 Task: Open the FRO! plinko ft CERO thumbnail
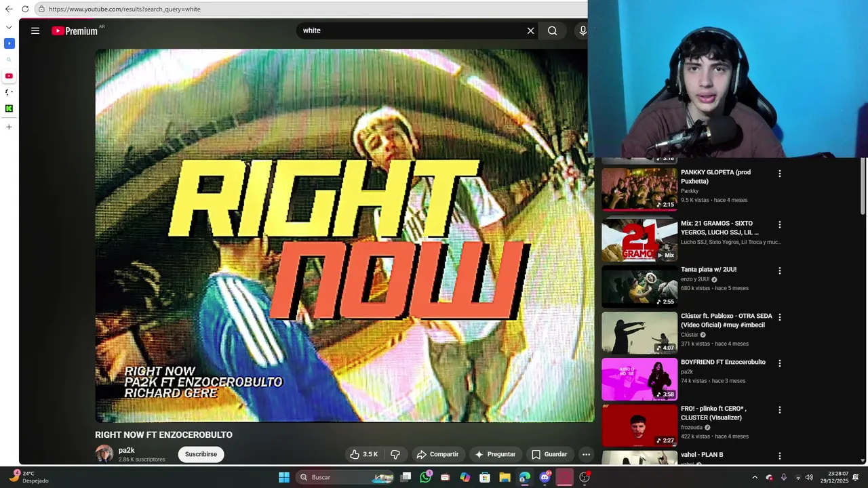click(x=639, y=426)
